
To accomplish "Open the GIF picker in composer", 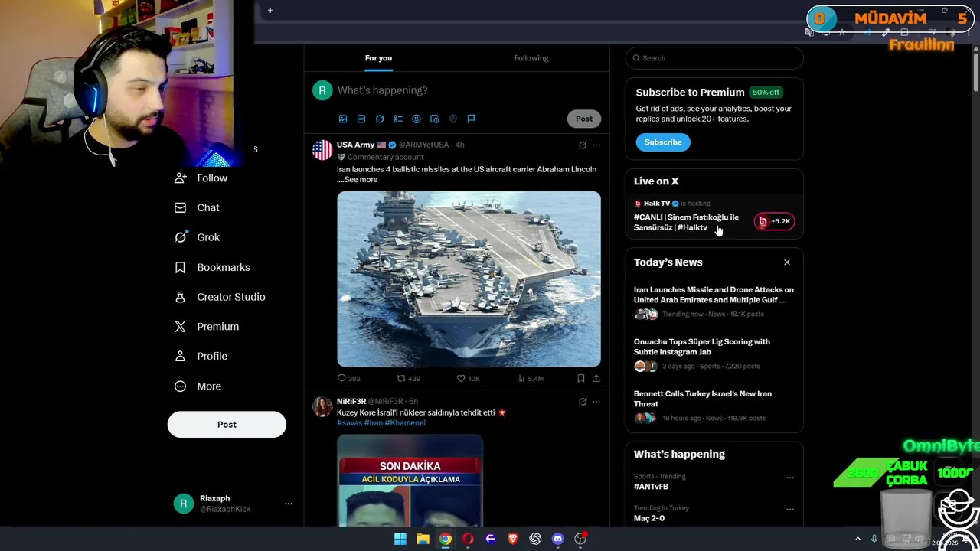I will (x=361, y=119).
